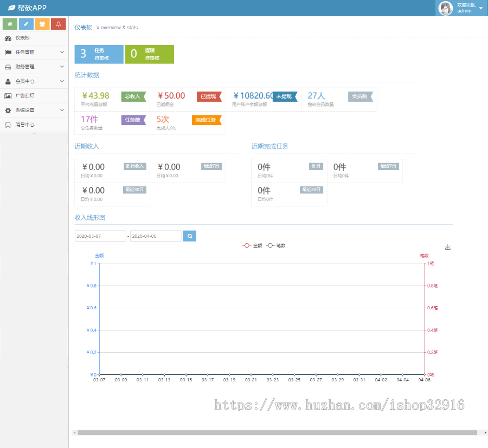
Task: Click the red bell notification button
Action: coord(59,24)
